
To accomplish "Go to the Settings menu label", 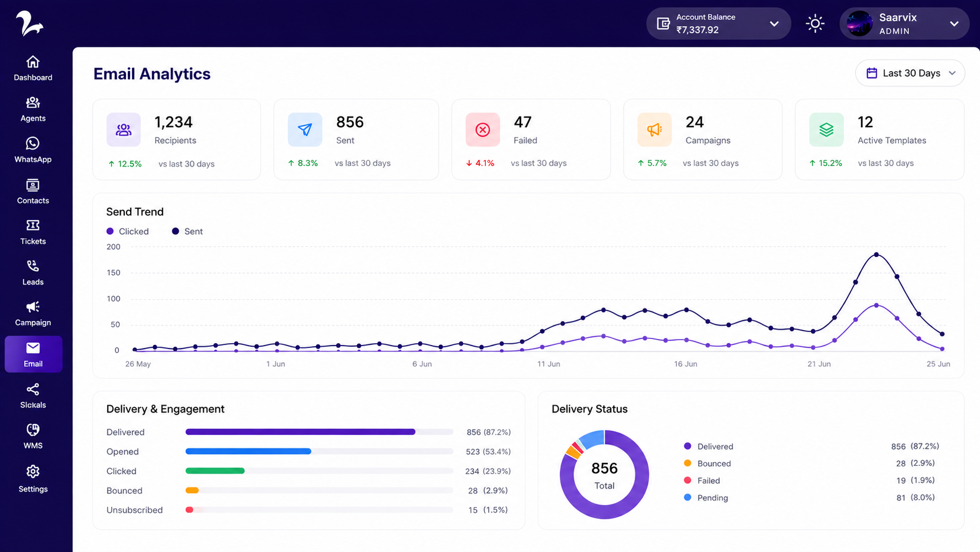I will click(33, 489).
